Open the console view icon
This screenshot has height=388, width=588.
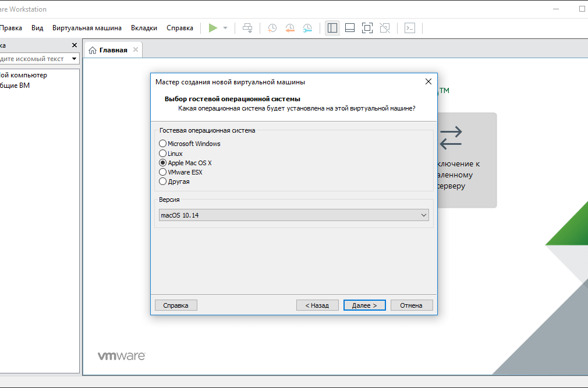(x=410, y=28)
